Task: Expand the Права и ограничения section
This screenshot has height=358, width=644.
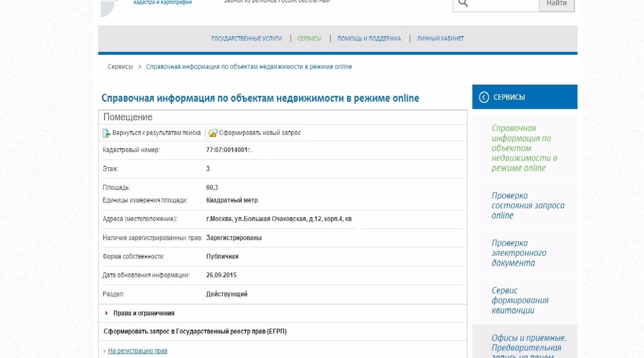Action: pos(143,313)
